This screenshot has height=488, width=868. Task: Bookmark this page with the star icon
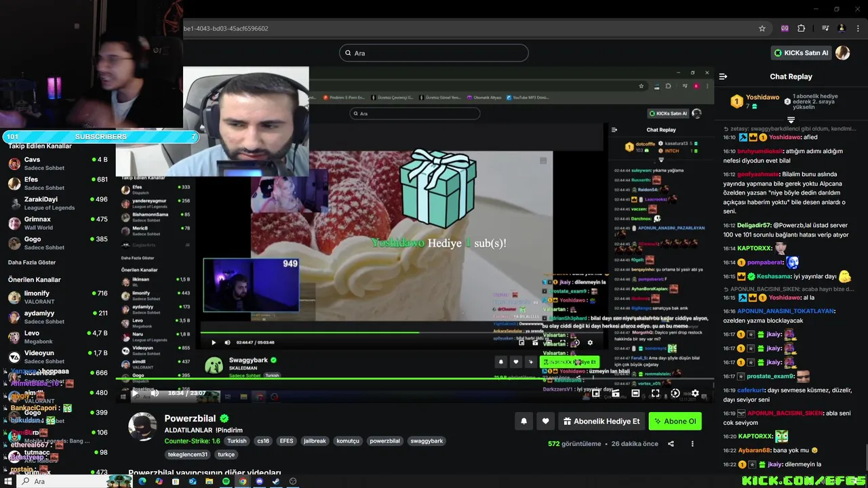click(x=762, y=28)
